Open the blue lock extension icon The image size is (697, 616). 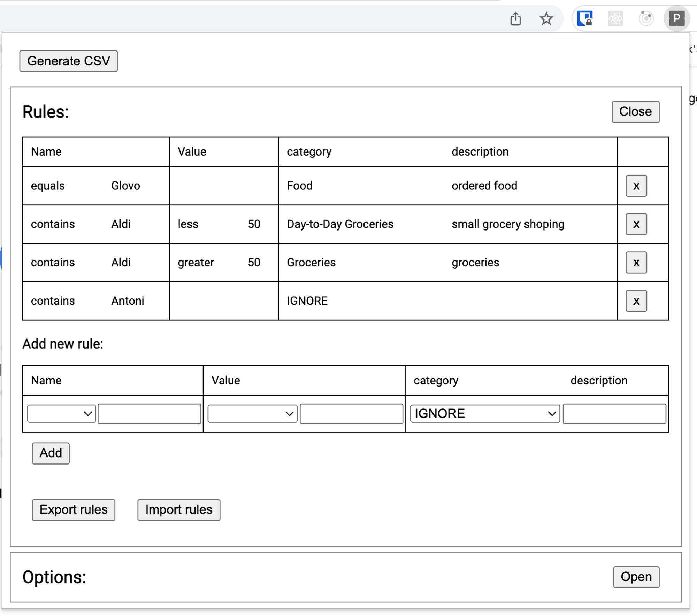(585, 19)
